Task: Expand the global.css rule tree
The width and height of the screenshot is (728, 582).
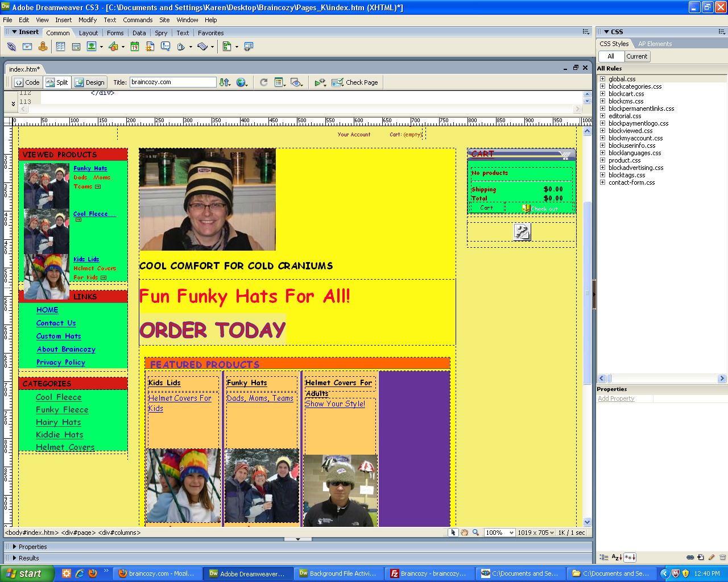Action: coord(602,79)
